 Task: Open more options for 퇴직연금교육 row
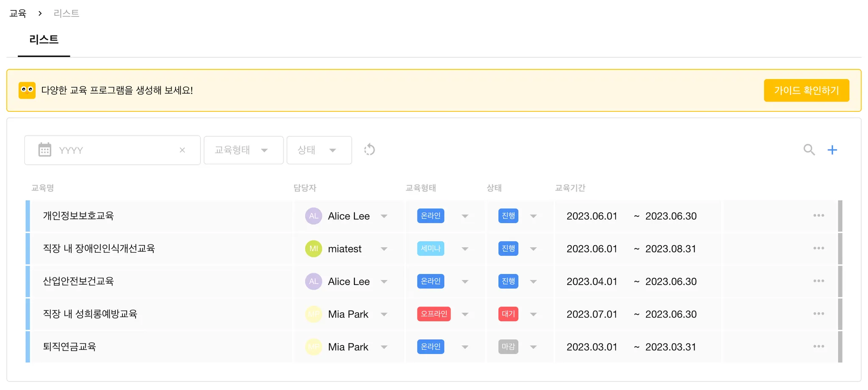[819, 346]
